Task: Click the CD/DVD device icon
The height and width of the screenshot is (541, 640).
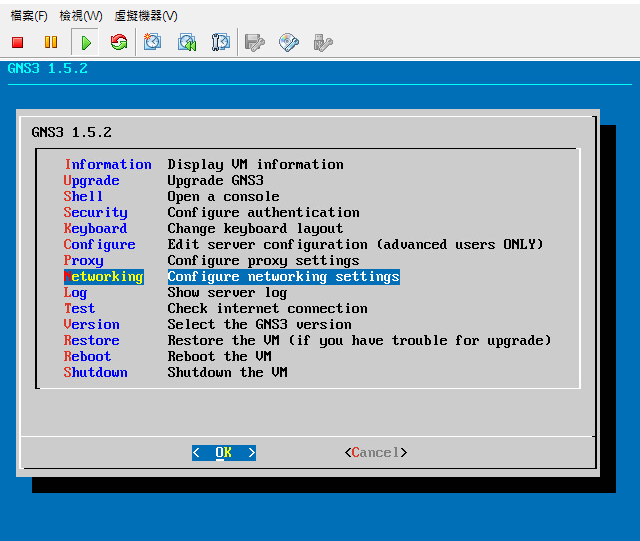Action: (289, 42)
